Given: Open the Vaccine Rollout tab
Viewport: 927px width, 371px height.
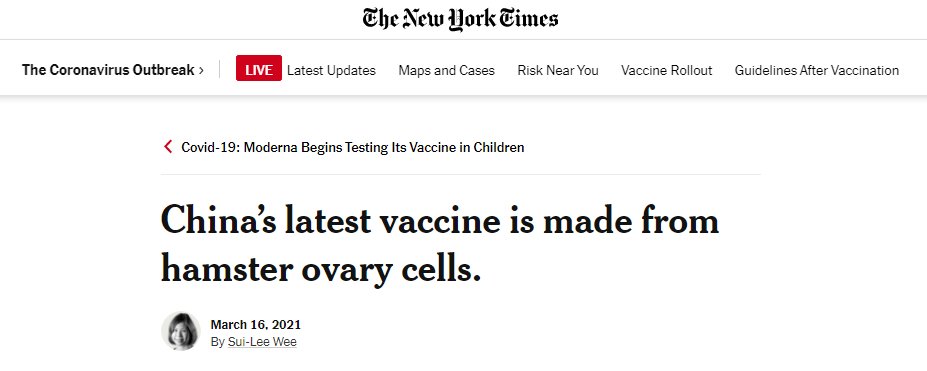Looking at the screenshot, I should coord(666,70).
